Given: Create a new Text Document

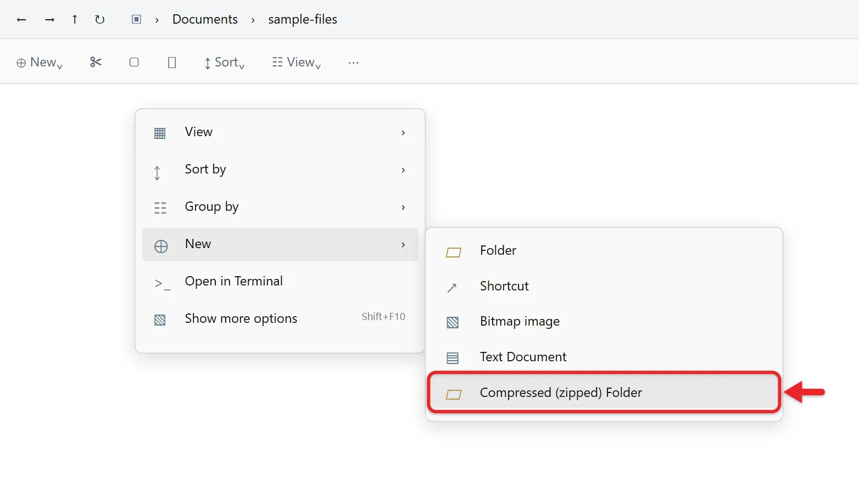Looking at the screenshot, I should point(604,357).
